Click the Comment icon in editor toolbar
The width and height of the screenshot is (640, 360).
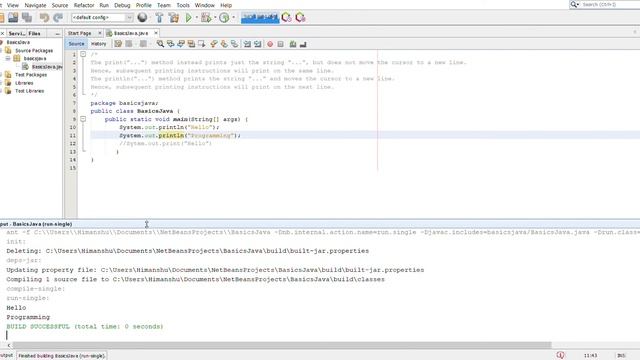point(293,44)
